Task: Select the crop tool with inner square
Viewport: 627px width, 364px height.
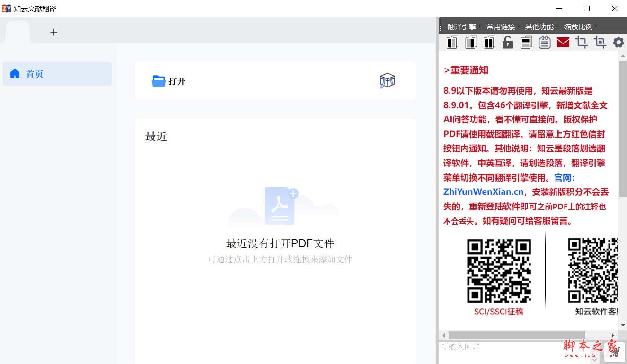Action: [600, 43]
